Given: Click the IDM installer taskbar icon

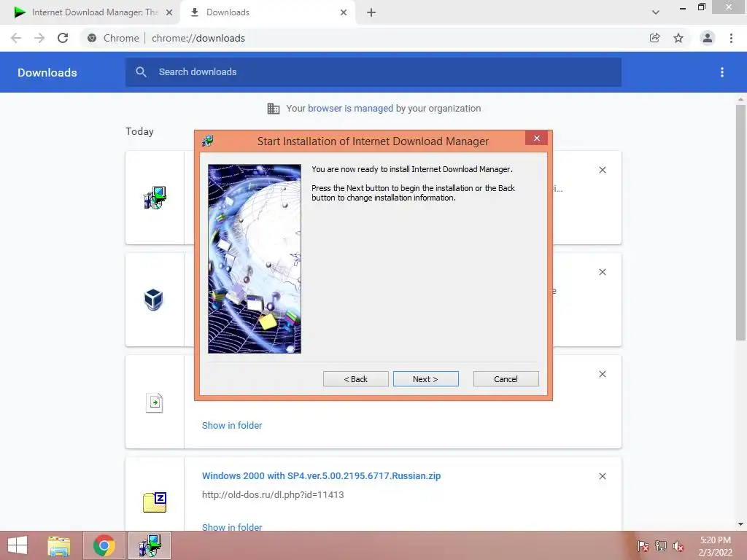Looking at the screenshot, I should click(x=150, y=545).
